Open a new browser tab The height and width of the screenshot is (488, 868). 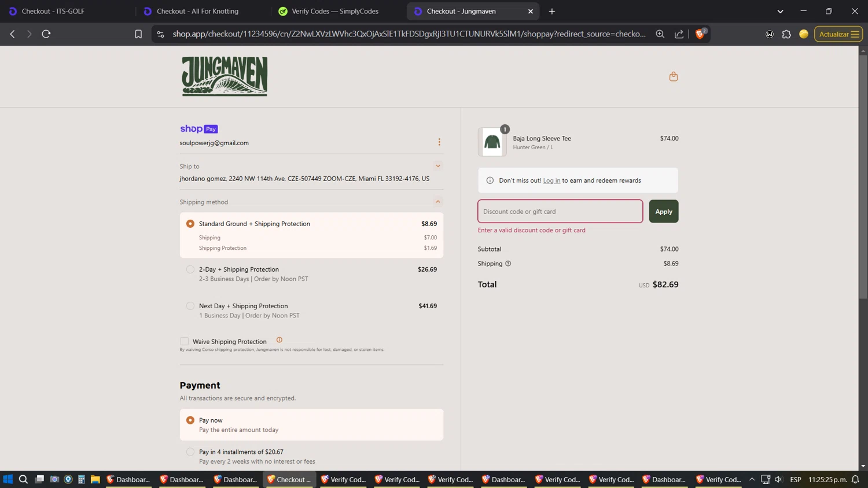pyautogui.click(x=551, y=11)
